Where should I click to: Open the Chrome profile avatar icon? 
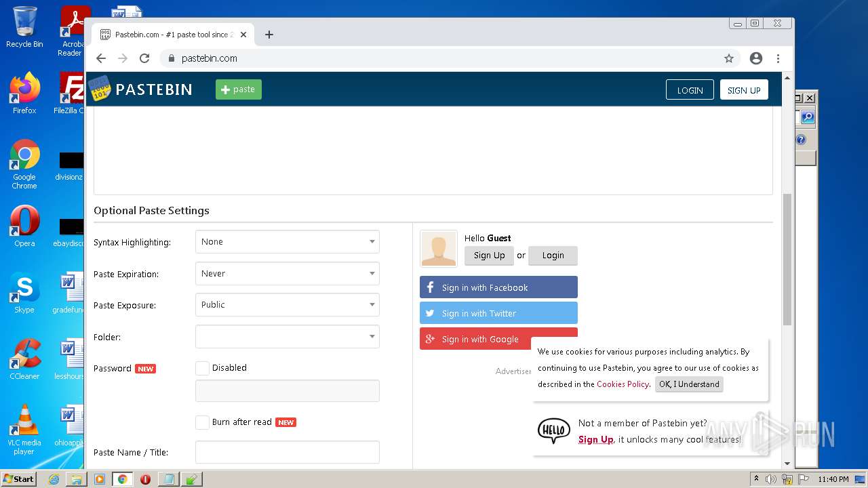(x=756, y=58)
